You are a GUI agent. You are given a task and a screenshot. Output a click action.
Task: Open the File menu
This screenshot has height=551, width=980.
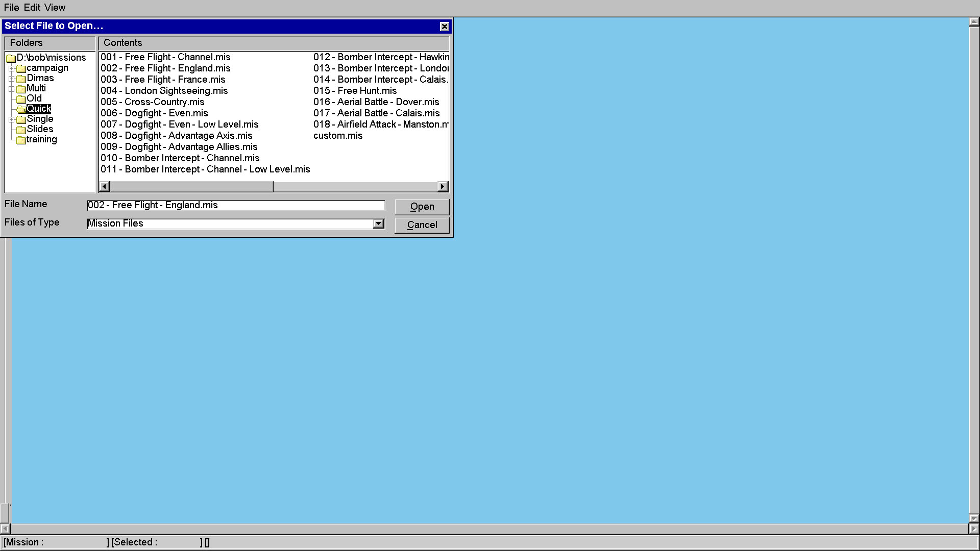tap(11, 8)
